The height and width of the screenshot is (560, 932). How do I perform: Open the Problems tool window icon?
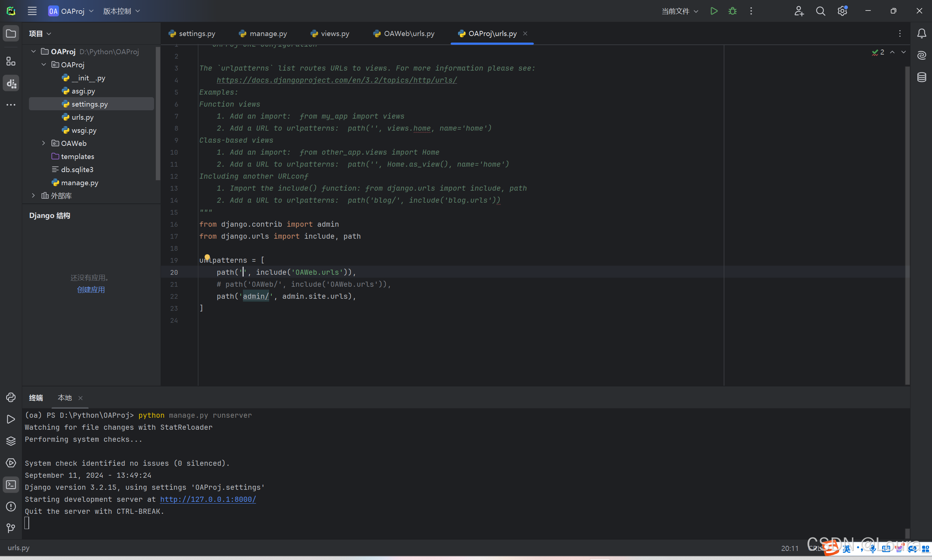(11, 507)
